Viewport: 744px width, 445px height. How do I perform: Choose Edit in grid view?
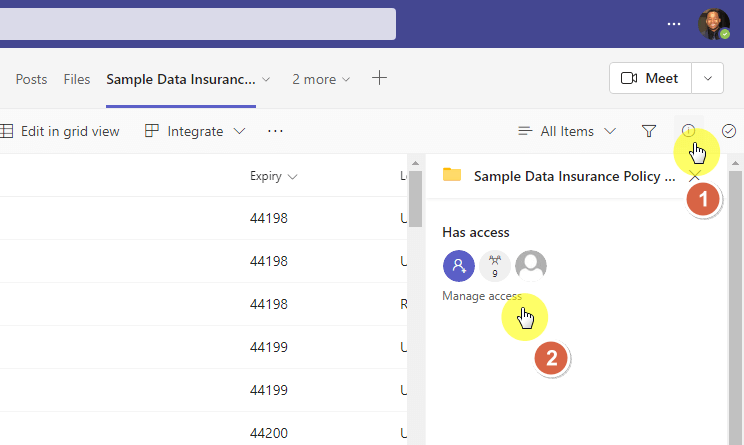coord(60,131)
